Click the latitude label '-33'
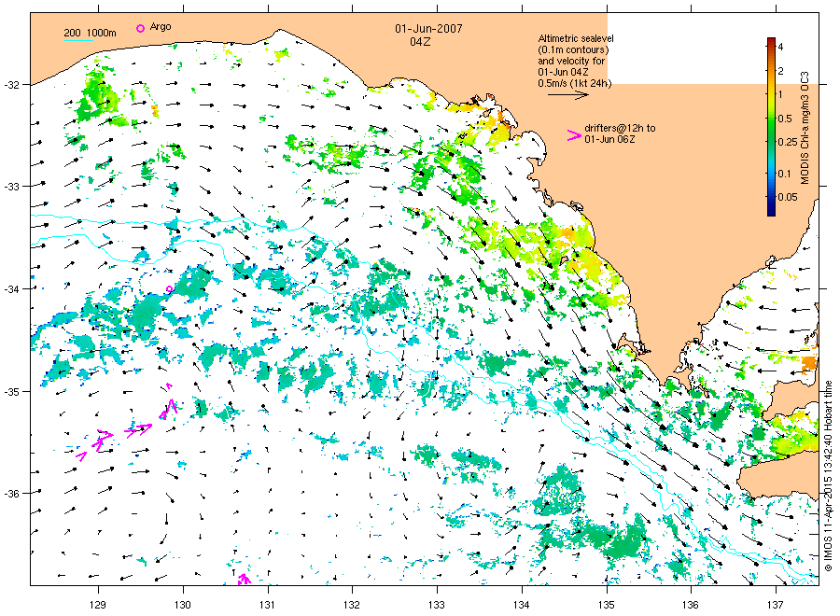This screenshot has width=840, height=616. click(x=12, y=187)
